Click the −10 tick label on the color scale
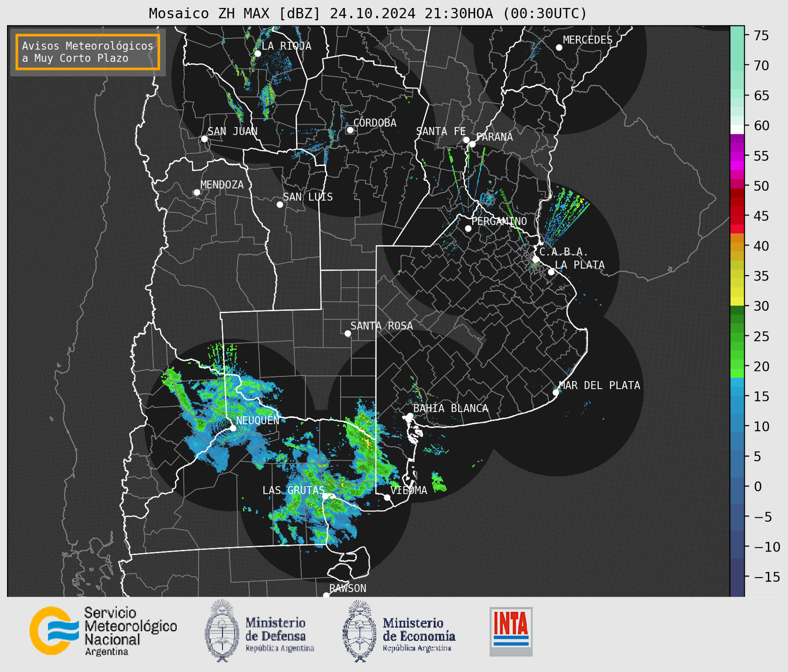Screen dimensions: 788x672 (767, 547)
